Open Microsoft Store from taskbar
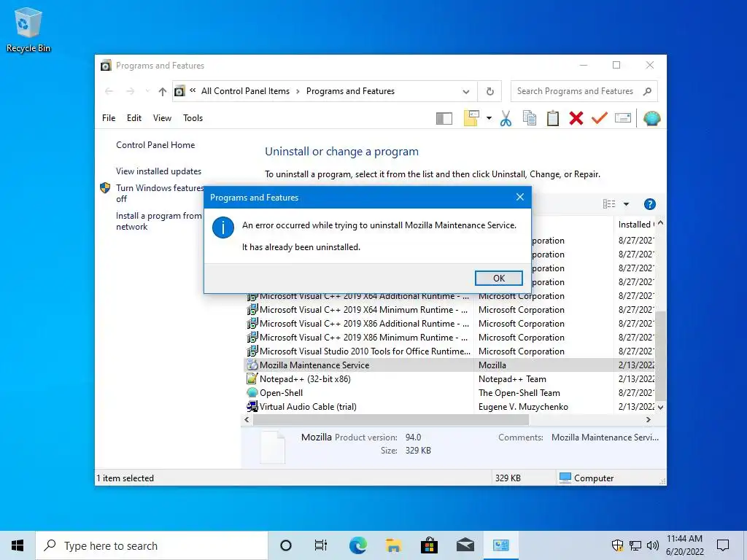The image size is (747, 560). coord(429,545)
